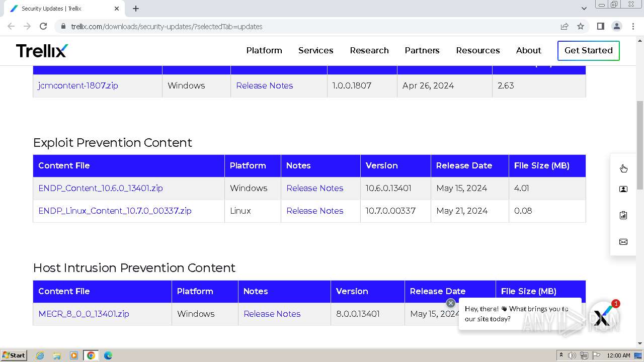Open the Resources menu
The width and height of the screenshot is (644, 362).
[478, 50]
